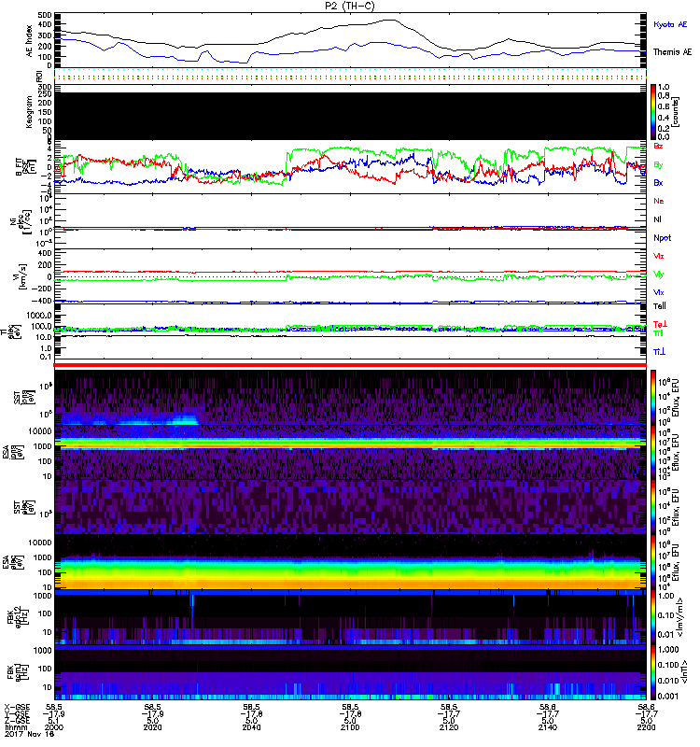
Task: Click the AE Index axis label
Action: [x=30, y=41]
